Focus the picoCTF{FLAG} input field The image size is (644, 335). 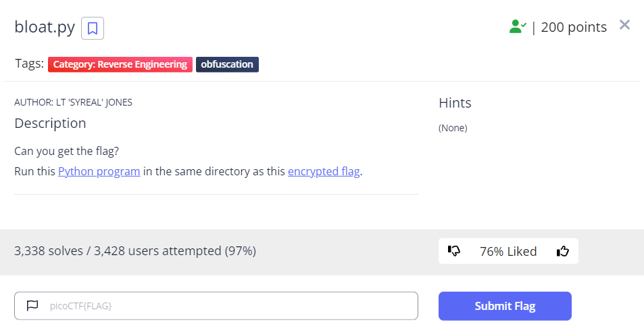pyautogui.click(x=216, y=306)
